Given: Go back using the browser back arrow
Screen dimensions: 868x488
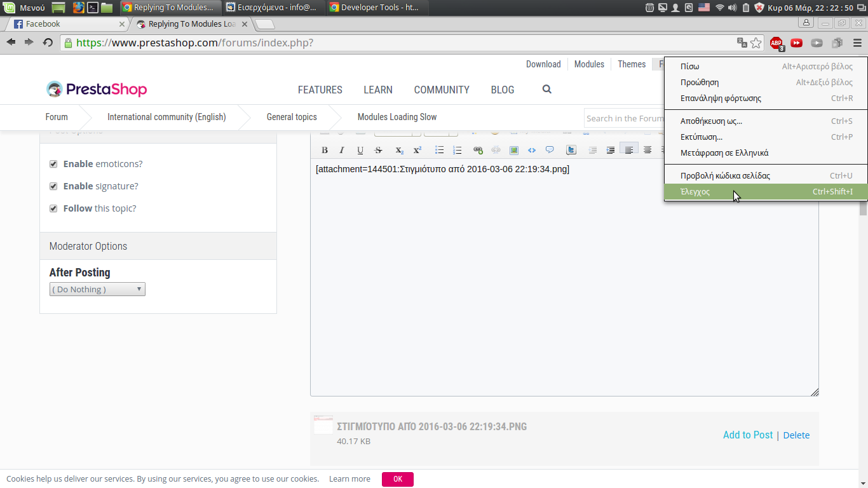Looking at the screenshot, I should point(11,42).
